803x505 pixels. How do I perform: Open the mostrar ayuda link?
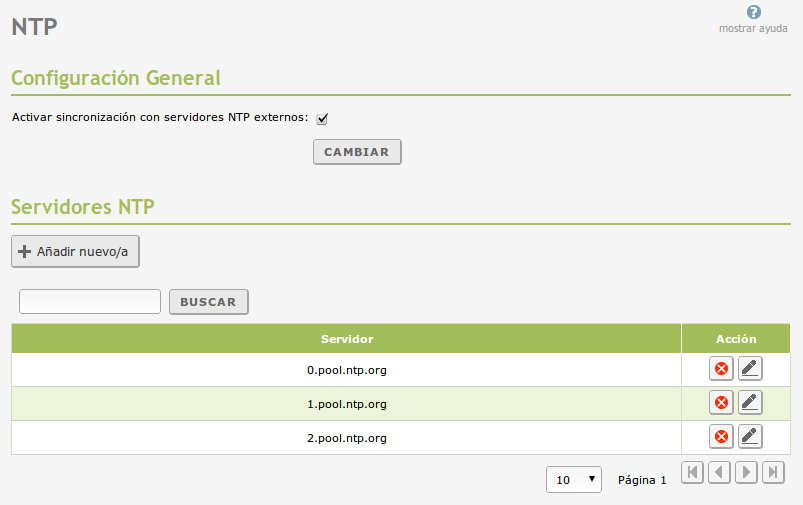click(x=753, y=29)
